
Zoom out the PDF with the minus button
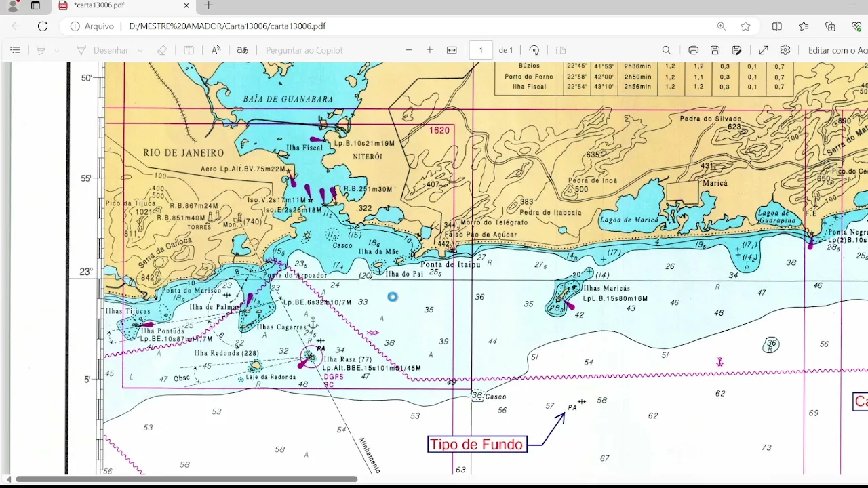click(408, 50)
